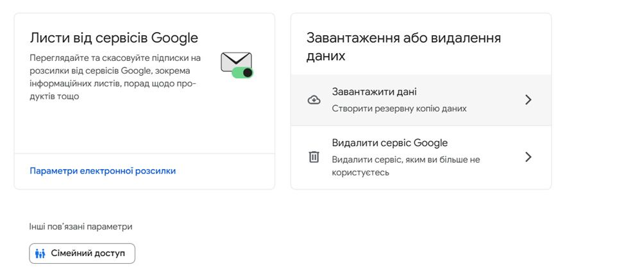Expand chevron beside Видалити сервіс Google
This screenshot has width=644, height=276.
click(x=528, y=157)
